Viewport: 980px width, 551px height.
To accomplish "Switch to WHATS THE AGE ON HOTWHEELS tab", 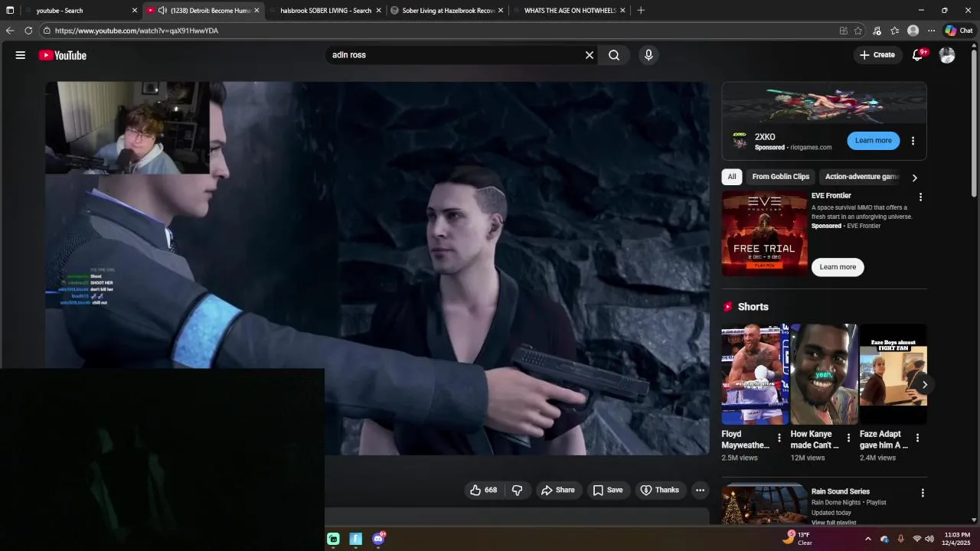I will (570, 11).
